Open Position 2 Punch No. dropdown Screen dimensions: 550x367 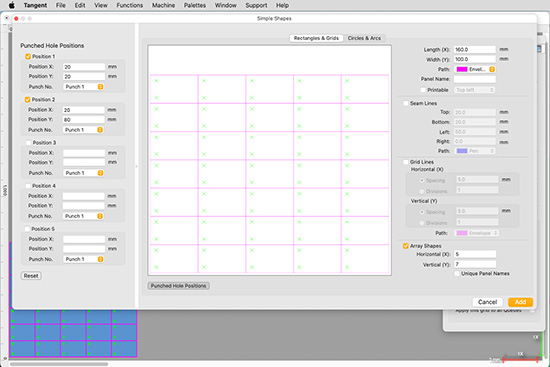click(83, 130)
